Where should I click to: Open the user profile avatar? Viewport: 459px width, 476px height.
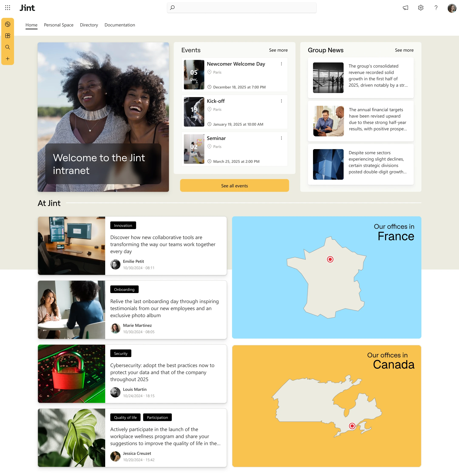pos(452,8)
